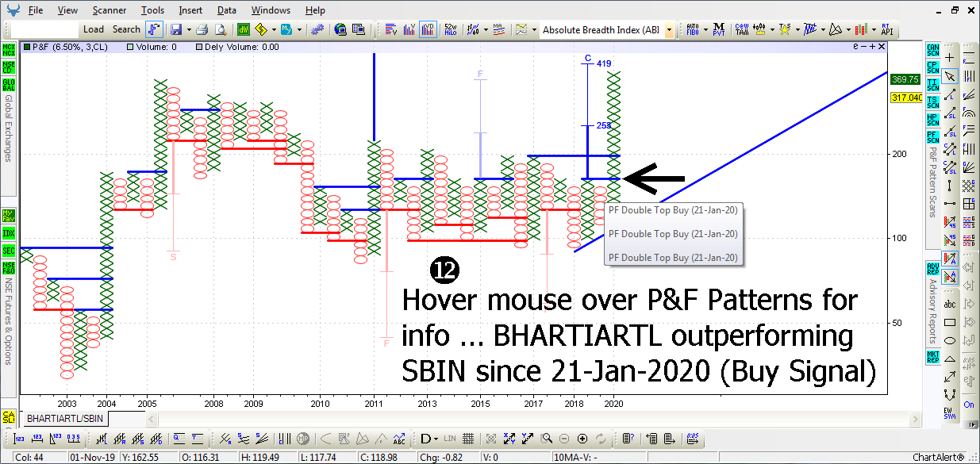
Task: Click the 52-week Hi/Lo toolbar icon
Action: pyautogui.click(x=451, y=29)
